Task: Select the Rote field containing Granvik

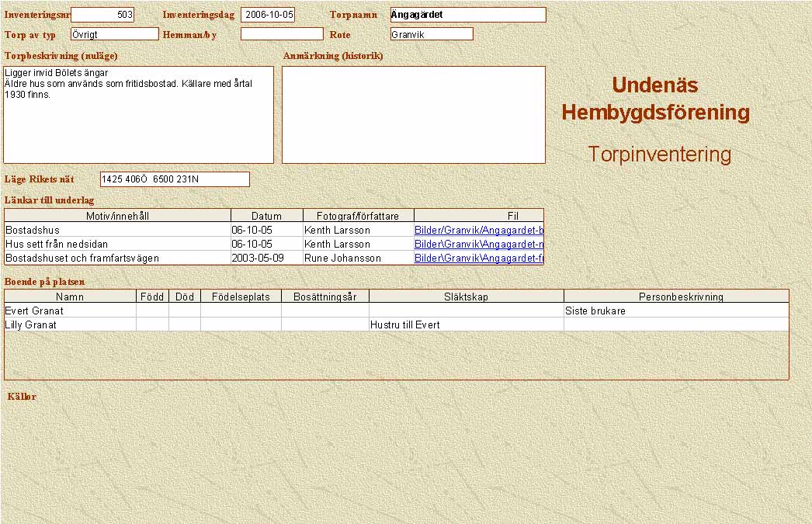Action: click(x=432, y=34)
